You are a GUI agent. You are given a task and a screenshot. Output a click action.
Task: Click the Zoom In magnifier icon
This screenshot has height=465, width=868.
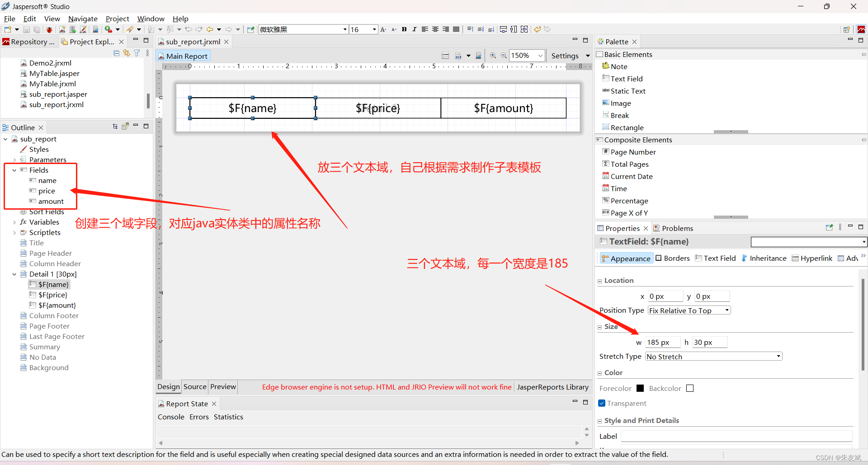[492, 55]
